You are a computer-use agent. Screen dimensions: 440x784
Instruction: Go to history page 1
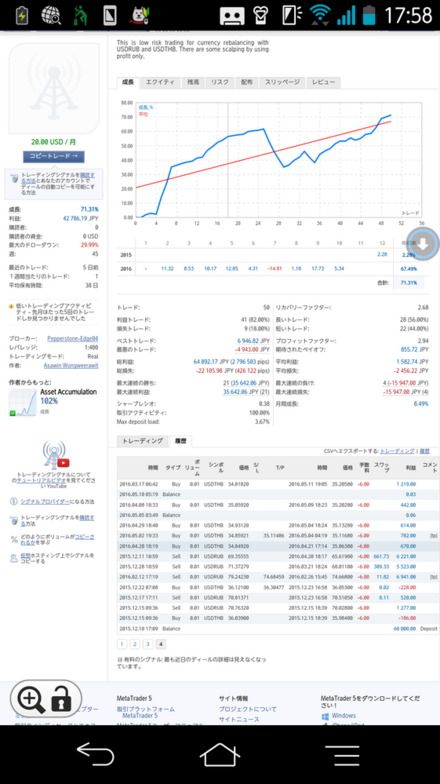click(122, 644)
